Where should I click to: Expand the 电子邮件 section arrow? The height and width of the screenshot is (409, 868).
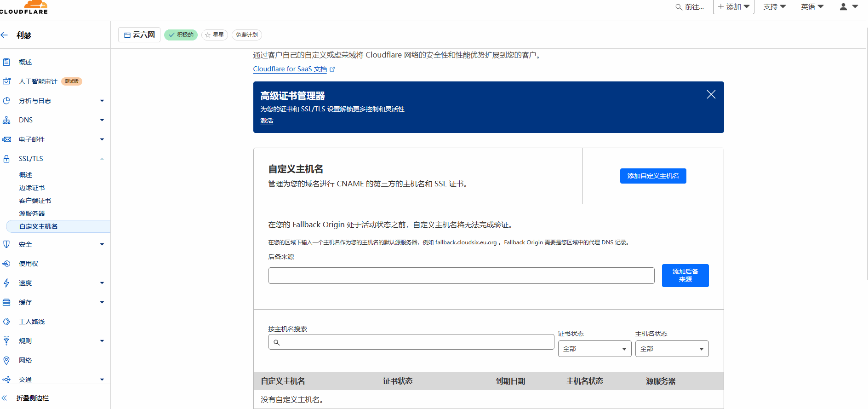tap(102, 139)
